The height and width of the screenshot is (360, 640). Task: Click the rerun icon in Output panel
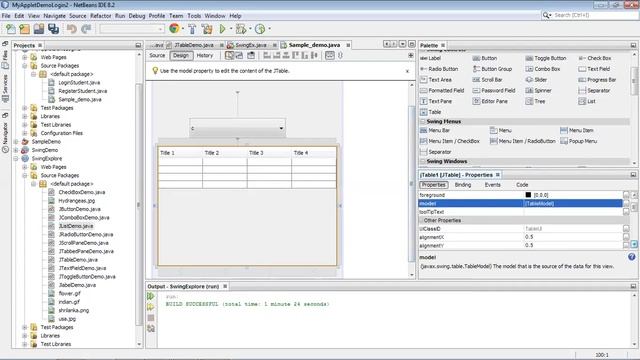pyautogui.click(x=151, y=296)
